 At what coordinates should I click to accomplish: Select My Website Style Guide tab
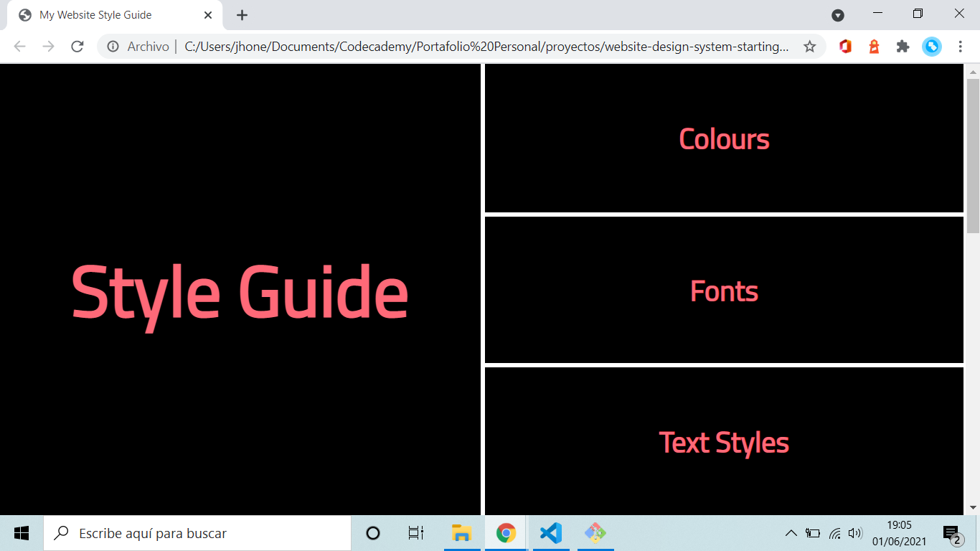coord(115,15)
